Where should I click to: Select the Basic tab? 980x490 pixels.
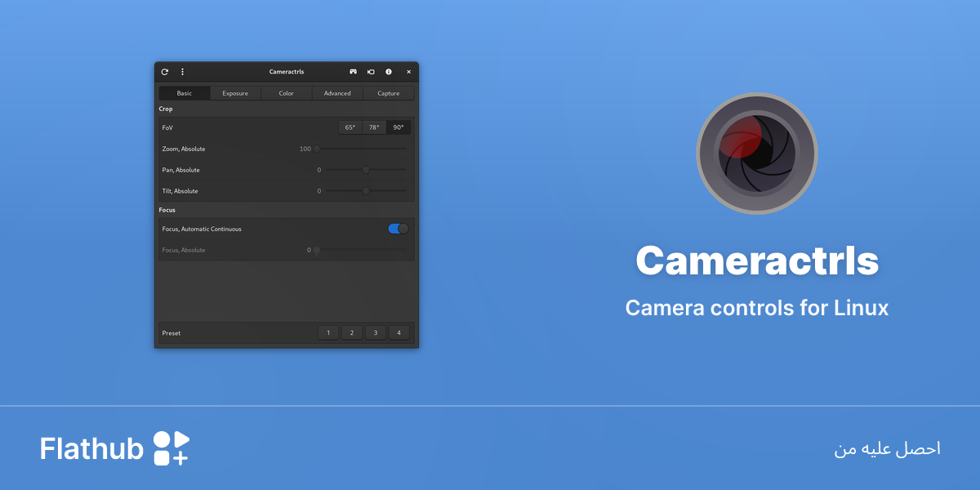coord(185,93)
